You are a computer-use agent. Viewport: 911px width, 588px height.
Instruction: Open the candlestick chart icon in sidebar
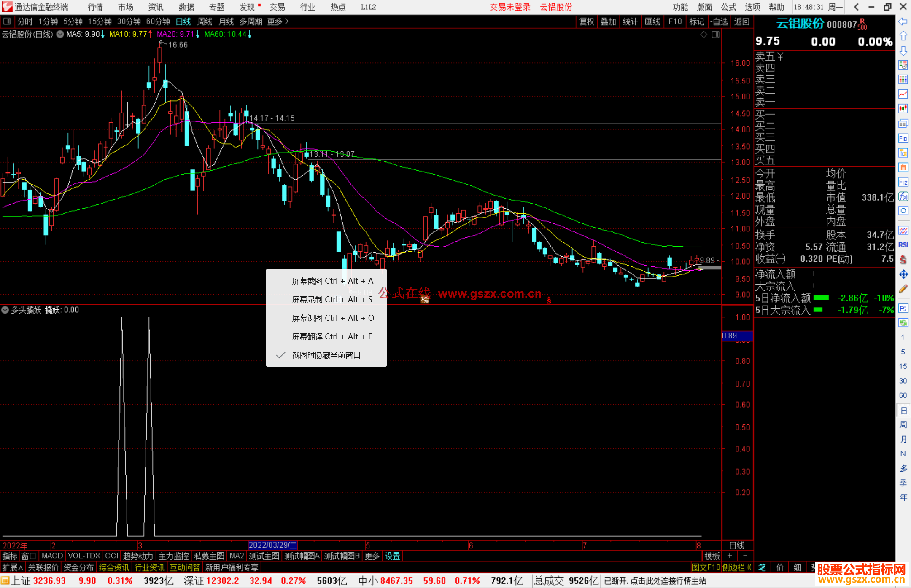(903, 109)
